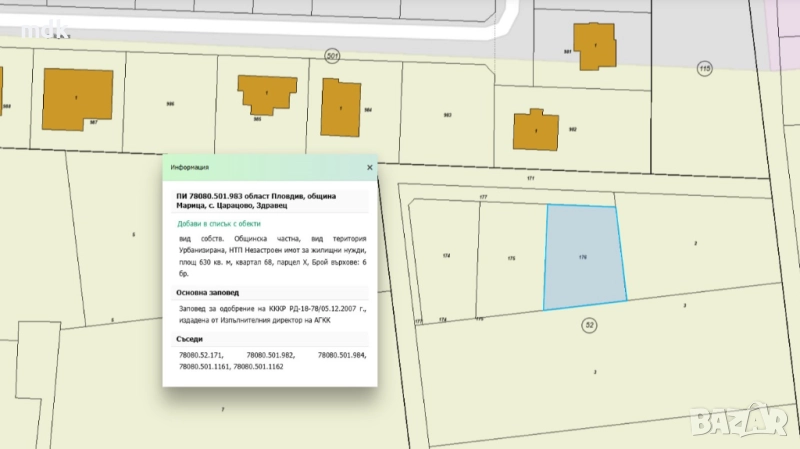Click 'Добави в списък с обекти' link
The width and height of the screenshot is (800, 449).
pos(219,224)
